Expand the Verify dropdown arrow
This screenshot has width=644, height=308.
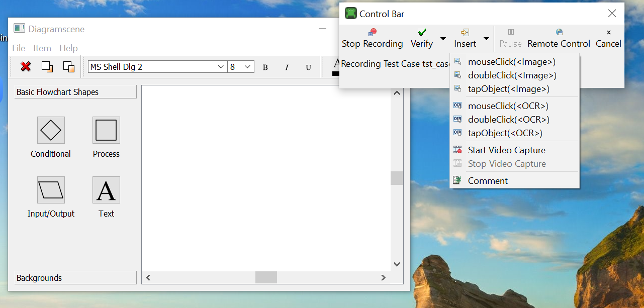click(443, 39)
